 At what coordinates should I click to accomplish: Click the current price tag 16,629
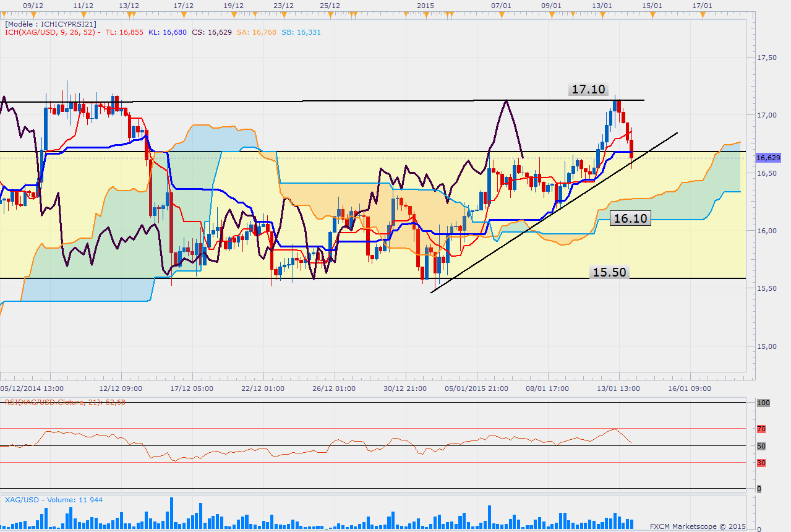(x=768, y=158)
